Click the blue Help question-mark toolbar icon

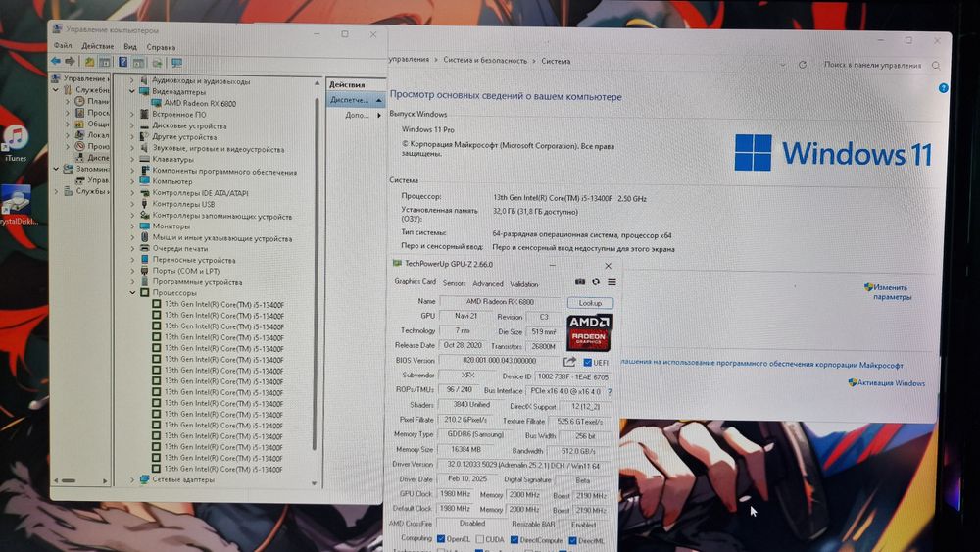tap(122, 62)
